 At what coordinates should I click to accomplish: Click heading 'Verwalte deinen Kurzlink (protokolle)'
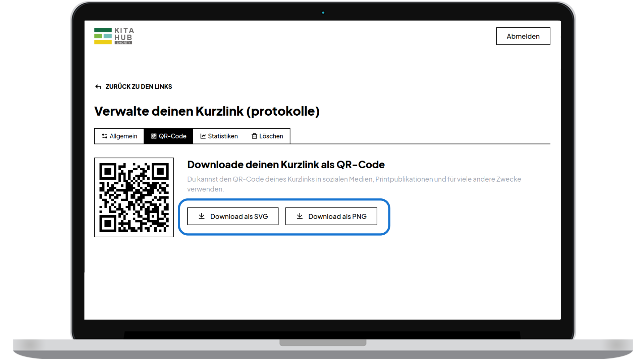pyautogui.click(x=207, y=111)
